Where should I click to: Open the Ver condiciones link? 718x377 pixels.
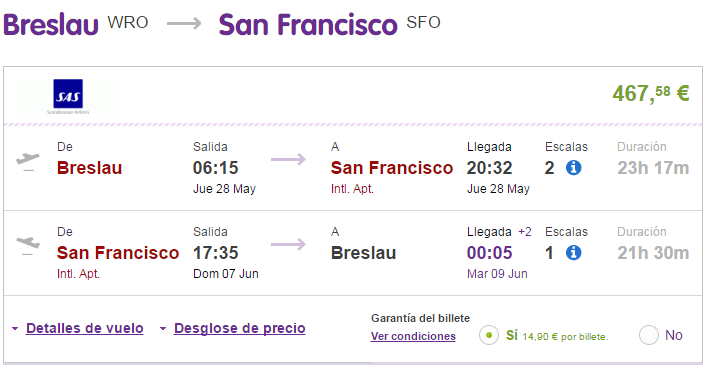click(413, 336)
